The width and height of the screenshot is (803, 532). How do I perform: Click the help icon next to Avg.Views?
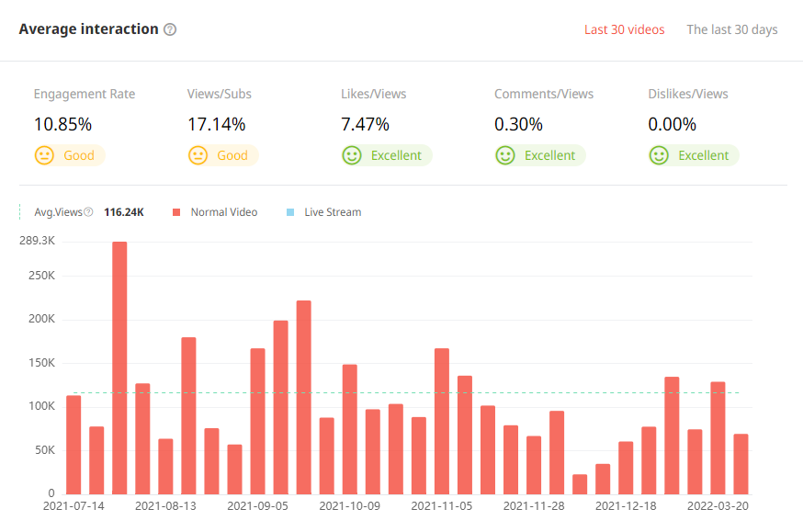click(88, 212)
